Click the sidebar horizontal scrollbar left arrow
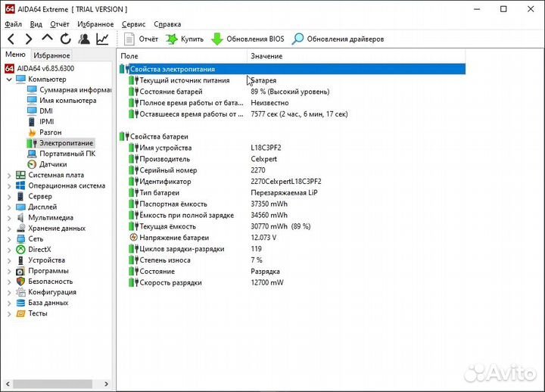 (x=8, y=384)
